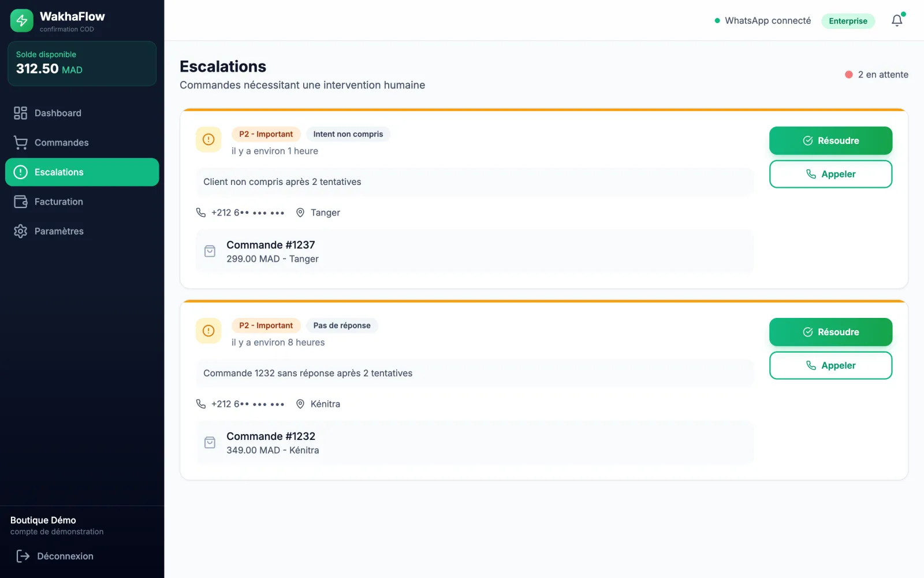Open the Commandes section
The height and width of the screenshot is (578, 924).
click(x=82, y=143)
